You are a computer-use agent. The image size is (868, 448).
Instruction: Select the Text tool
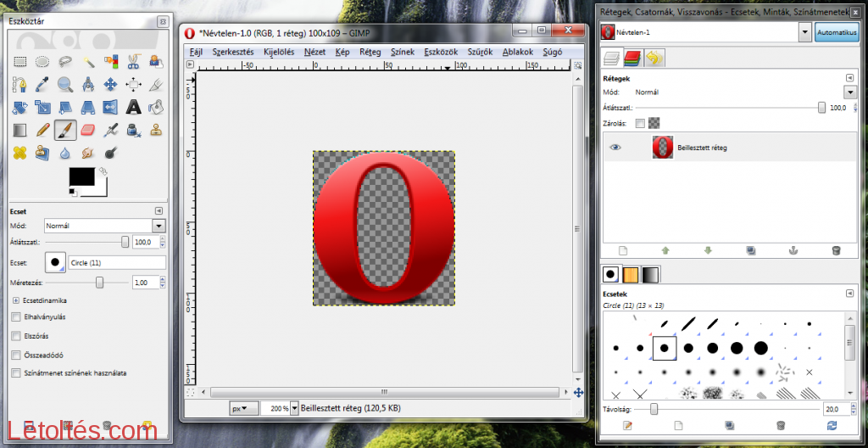tap(133, 107)
